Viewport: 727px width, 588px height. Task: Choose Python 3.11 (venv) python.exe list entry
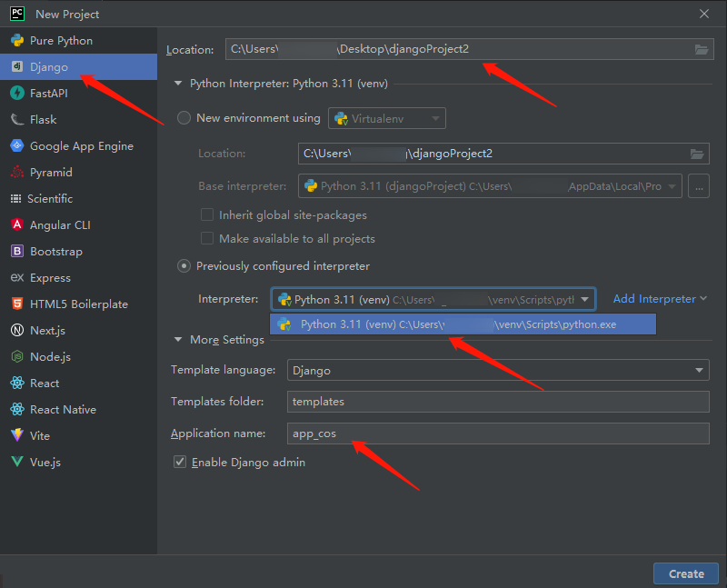pos(463,324)
